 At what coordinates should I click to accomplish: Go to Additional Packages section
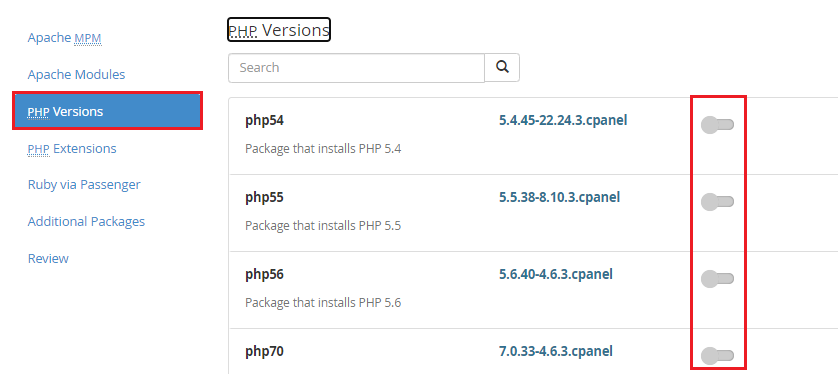[x=86, y=221]
